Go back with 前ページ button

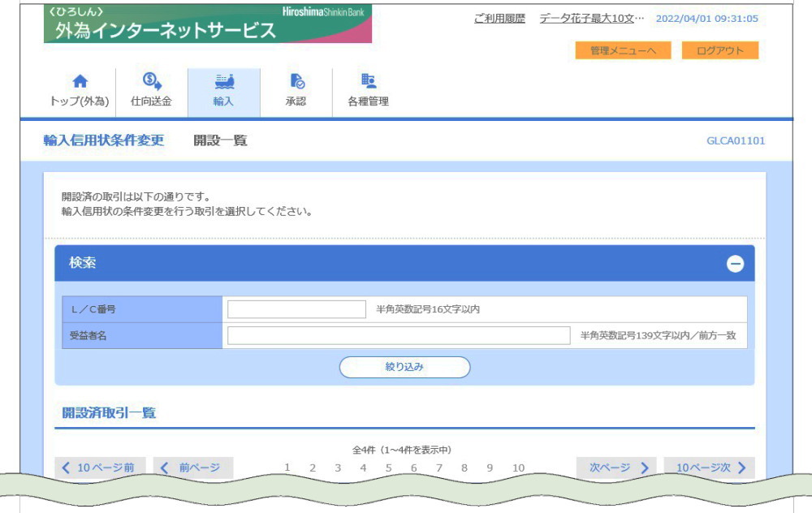[x=192, y=468]
